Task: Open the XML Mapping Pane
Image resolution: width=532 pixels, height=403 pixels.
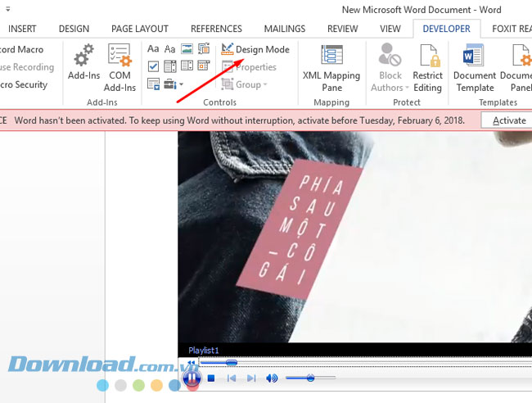Action: point(331,68)
